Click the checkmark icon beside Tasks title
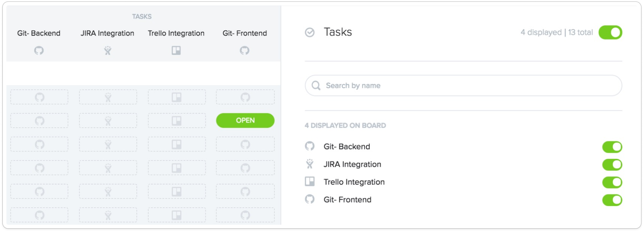Screen dimensions: 644x232 [309, 32]
